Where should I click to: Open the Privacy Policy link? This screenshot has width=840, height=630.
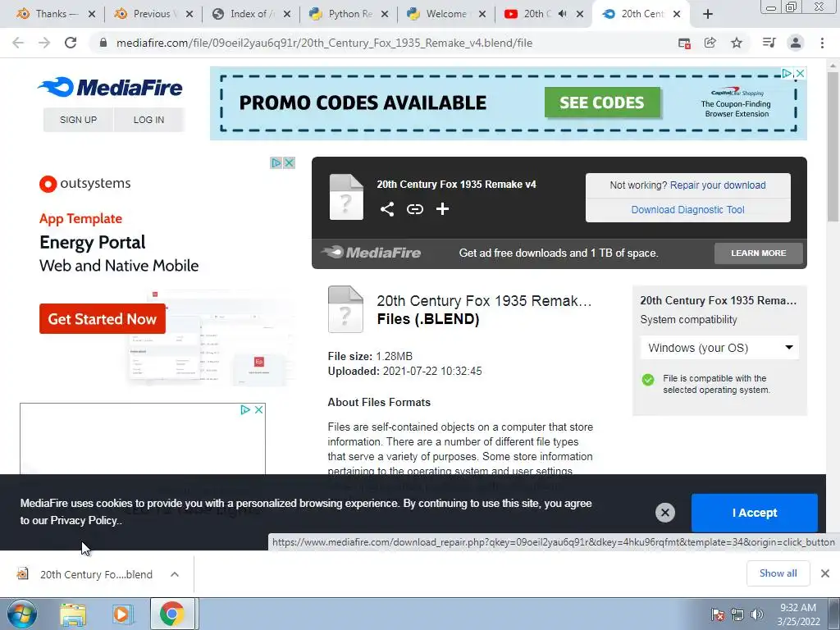[84, 520]
